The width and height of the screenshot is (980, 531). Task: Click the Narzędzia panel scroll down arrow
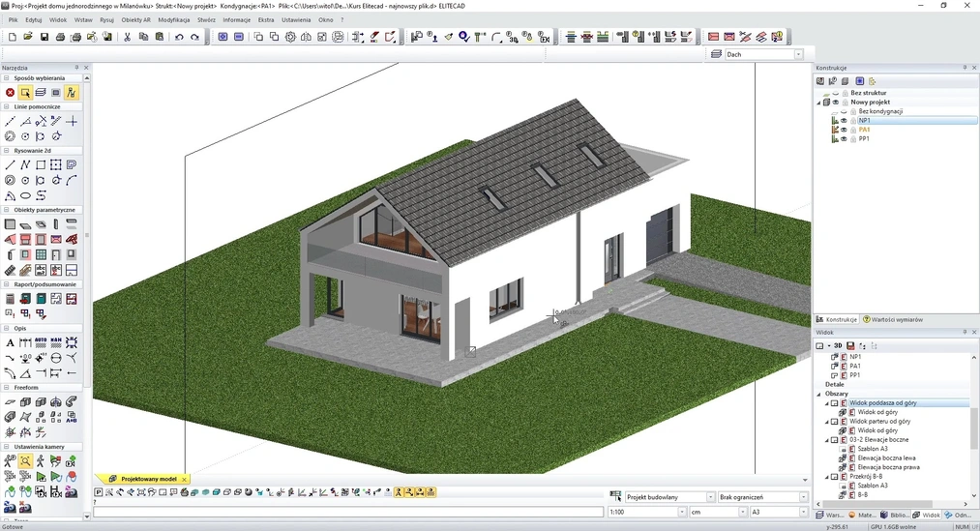87,516
